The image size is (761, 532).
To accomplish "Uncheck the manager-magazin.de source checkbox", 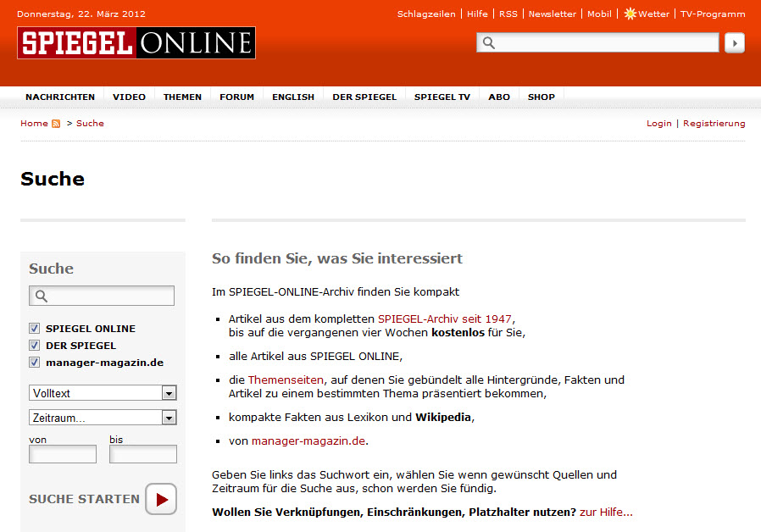I will click(x=34, y=363).
